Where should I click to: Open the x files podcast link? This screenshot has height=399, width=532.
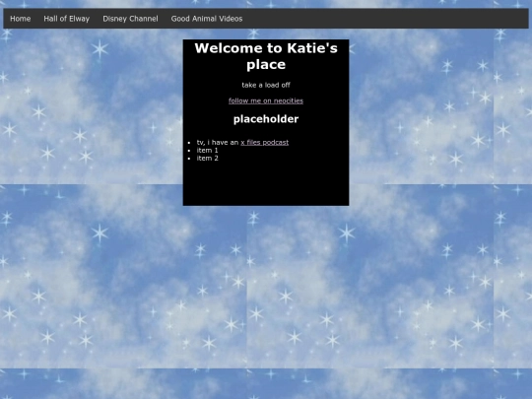click(265, 143)
